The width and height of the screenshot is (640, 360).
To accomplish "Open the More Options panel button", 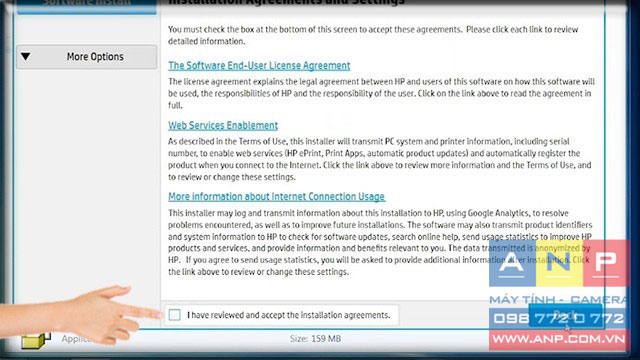I will point(87,57).
